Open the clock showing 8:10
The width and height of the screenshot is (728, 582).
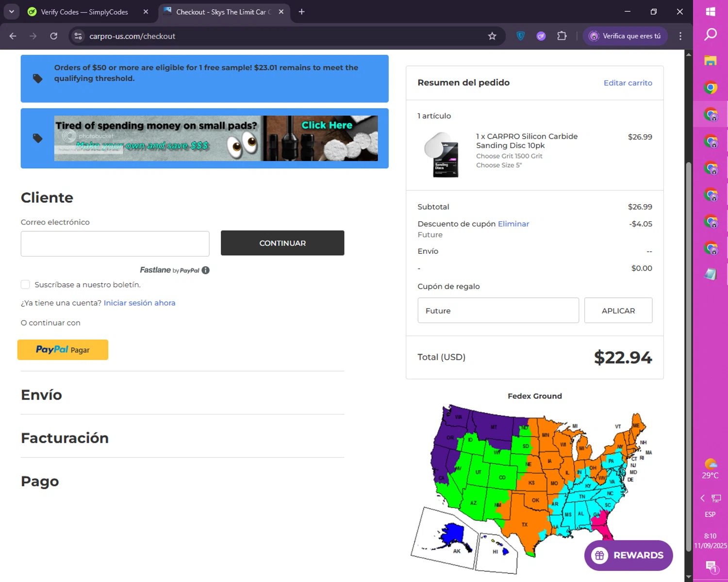click(711, 541)
